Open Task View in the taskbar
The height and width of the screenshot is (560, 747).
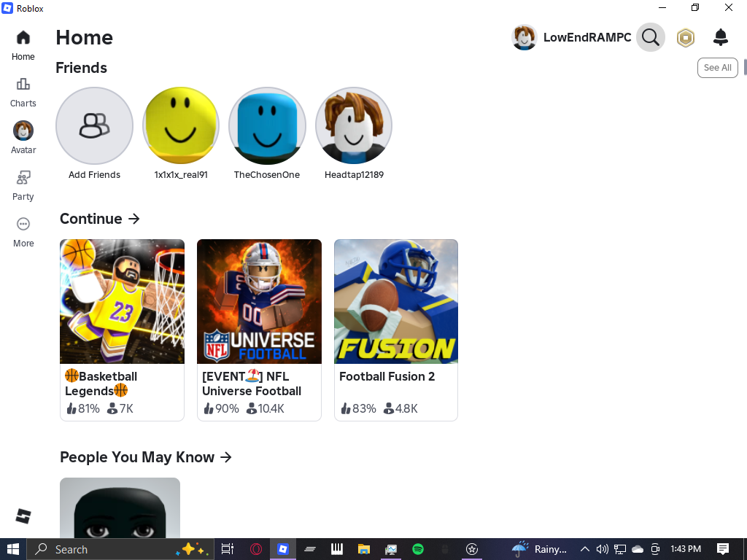(x=228, y=549)
